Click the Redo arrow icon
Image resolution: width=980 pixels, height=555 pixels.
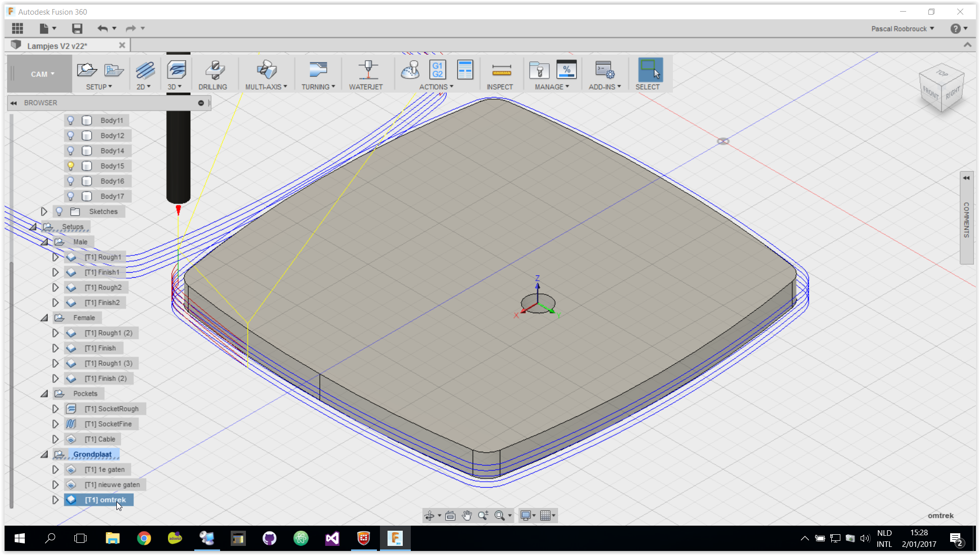(131, 28)
